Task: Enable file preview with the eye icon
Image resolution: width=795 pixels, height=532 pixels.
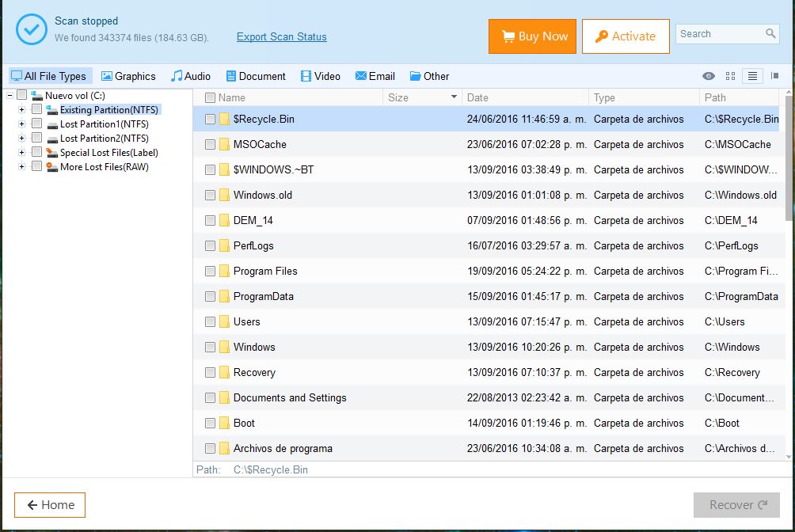Action: (709, 75)
